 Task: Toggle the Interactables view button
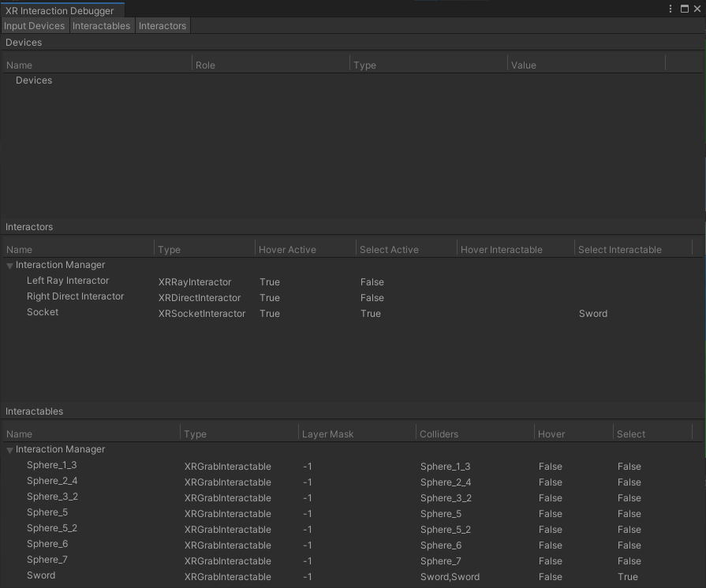[101, 26]
